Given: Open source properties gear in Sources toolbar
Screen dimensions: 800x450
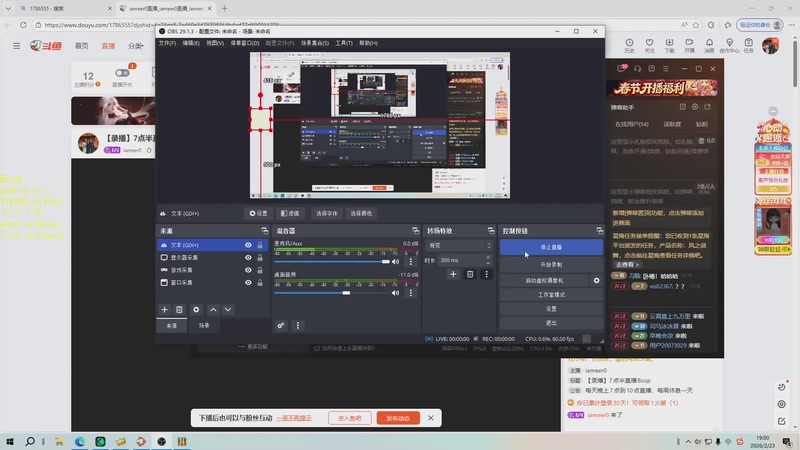Looking at the screenshot, I should [196, 310].
